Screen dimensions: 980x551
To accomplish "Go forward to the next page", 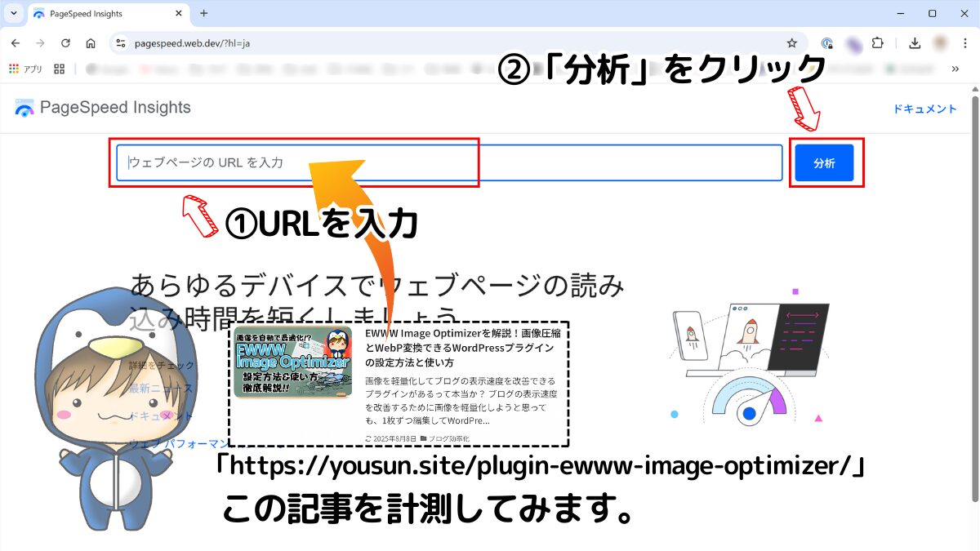I will 41,43.
